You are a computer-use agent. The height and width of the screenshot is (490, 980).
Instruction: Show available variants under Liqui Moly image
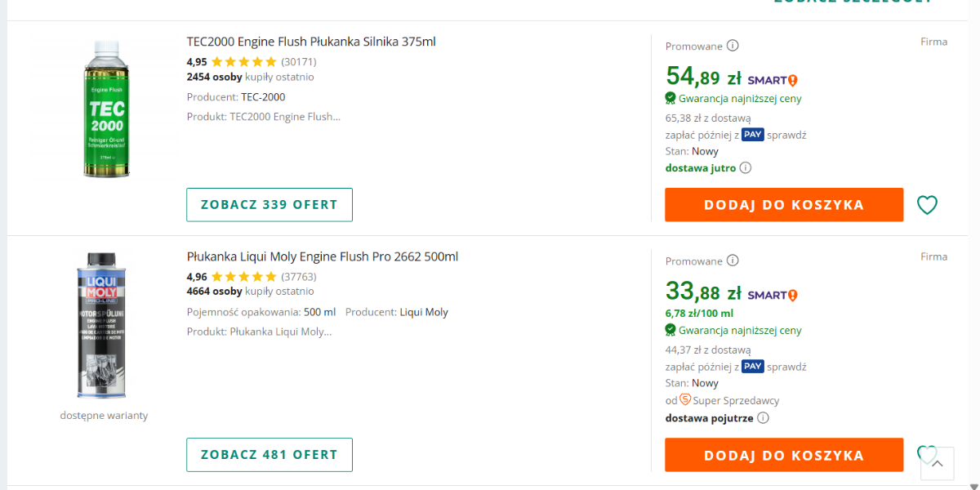tap(104, 415)
